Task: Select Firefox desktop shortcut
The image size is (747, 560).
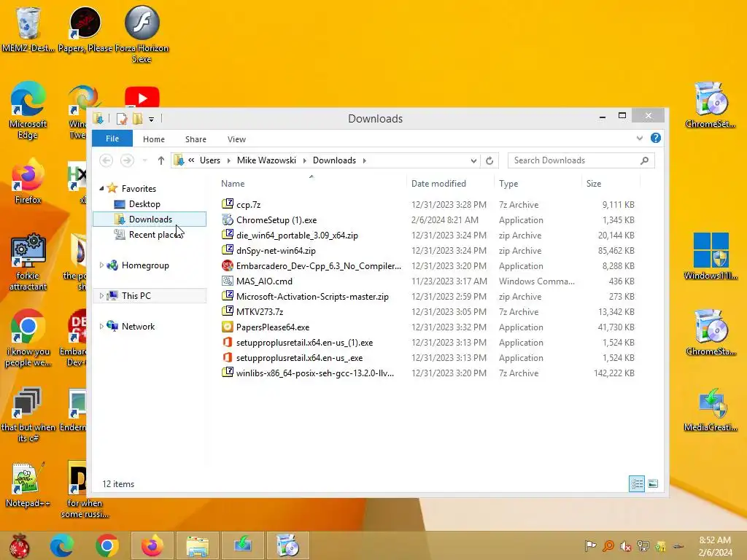Action: point(28,182)
